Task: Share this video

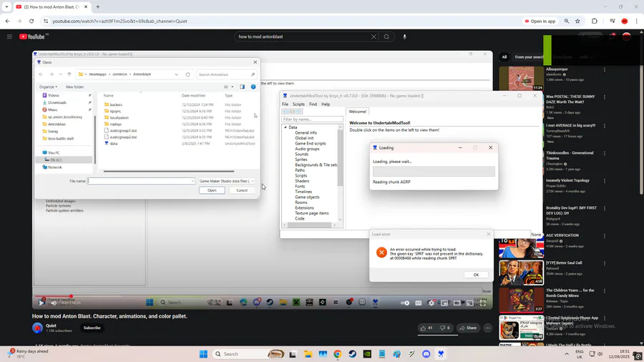Action: click(468, 328)
